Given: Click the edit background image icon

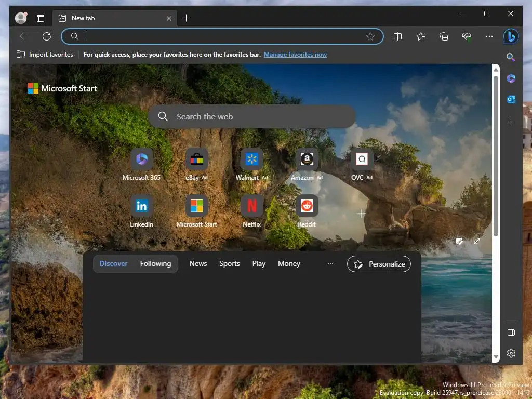Looking at the screenshot, I should coord(459,241).
